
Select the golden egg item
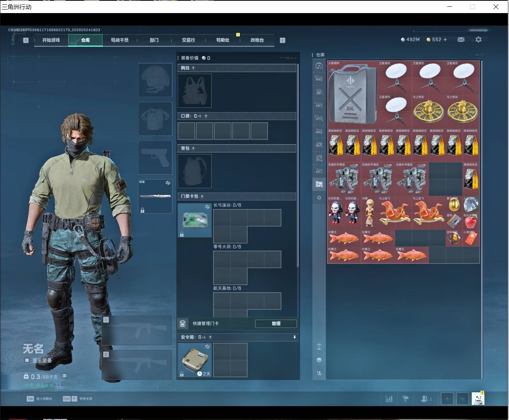click(454, 204)
